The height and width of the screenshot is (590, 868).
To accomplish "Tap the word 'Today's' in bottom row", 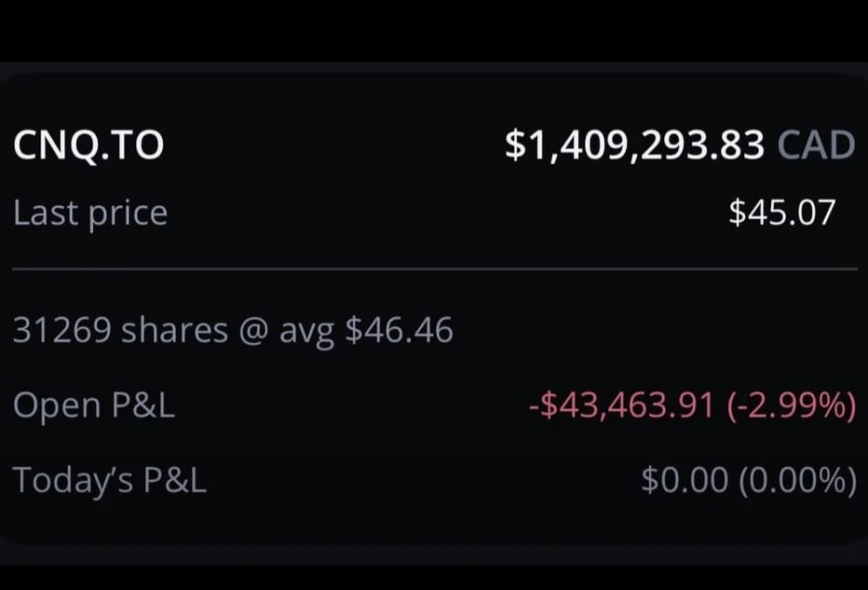I will (x=73, y=480).
